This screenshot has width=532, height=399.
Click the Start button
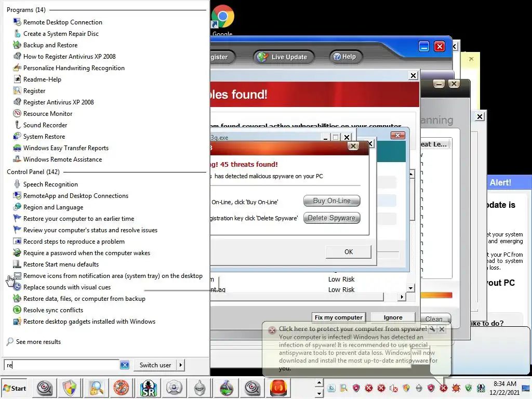[x=14, y=388]
